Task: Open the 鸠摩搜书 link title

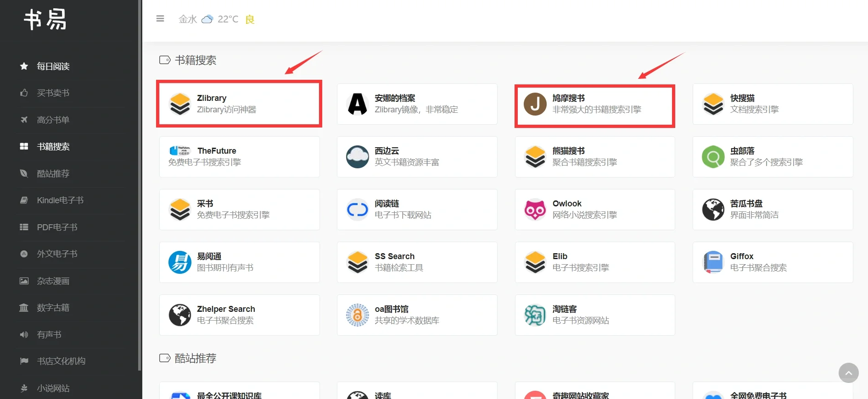Action: click(x=568, y=98)
